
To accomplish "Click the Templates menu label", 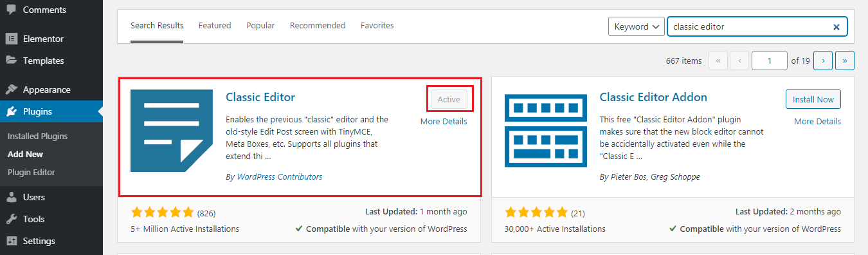I will point(44,61).
